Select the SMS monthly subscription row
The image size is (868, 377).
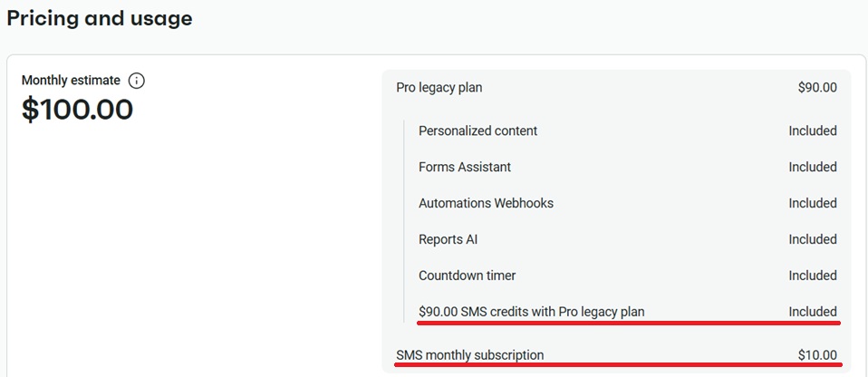pyautogui.click(x=616, y=355)
